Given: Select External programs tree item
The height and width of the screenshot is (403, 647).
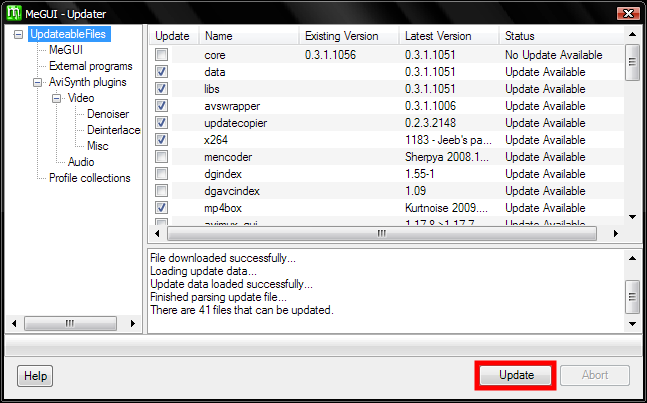Looking at the screenshot, I should (91, 66).
